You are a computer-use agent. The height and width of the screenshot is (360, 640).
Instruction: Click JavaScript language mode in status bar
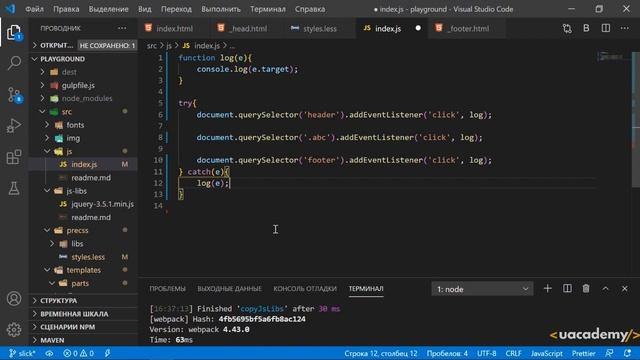click(x=546, y=353)
